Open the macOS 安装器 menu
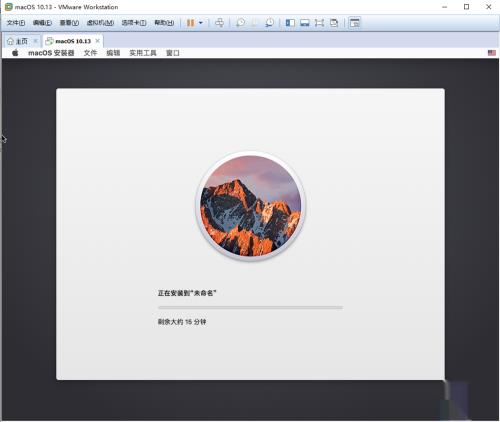 click(51, 53)
